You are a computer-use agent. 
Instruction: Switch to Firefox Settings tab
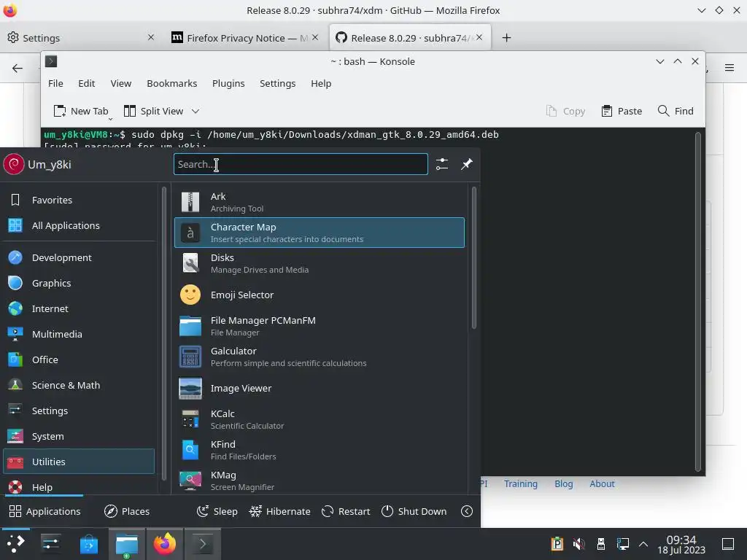pos(80,38)
